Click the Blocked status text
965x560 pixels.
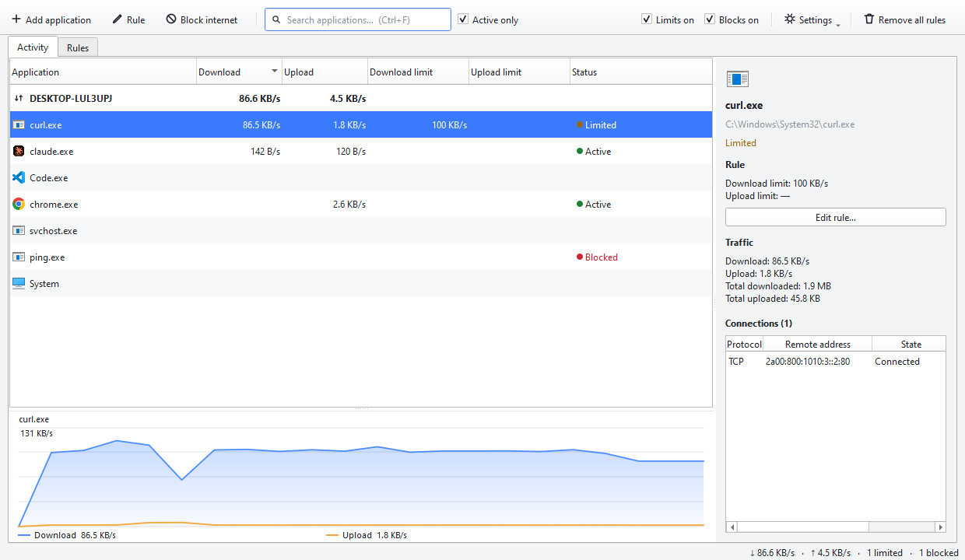[x=602, y=257]
